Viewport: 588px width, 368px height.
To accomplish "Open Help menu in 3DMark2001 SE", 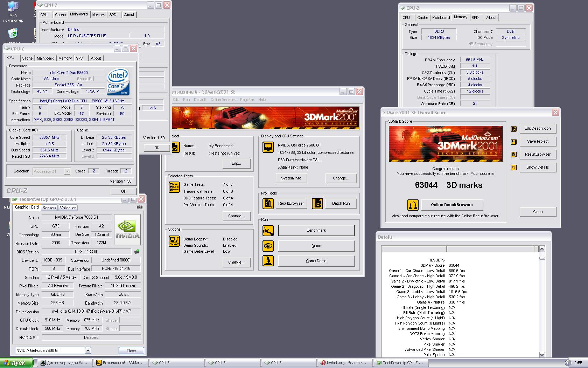I will click(x=262, y=100).
